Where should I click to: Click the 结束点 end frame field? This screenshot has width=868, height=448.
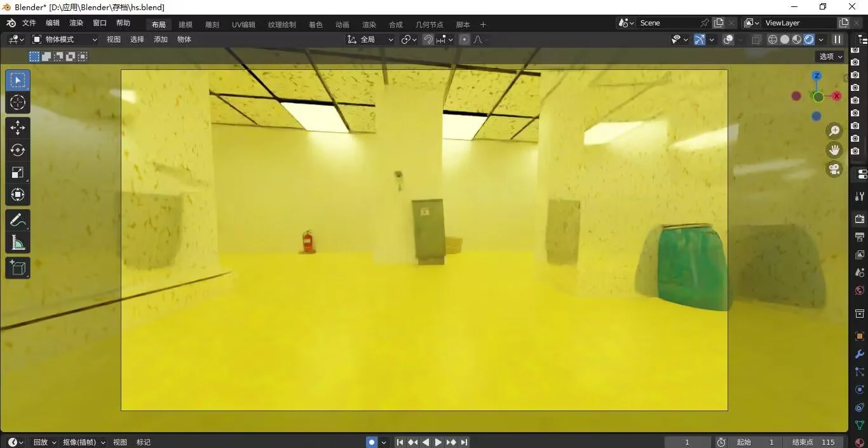click(x=815, y=442)
